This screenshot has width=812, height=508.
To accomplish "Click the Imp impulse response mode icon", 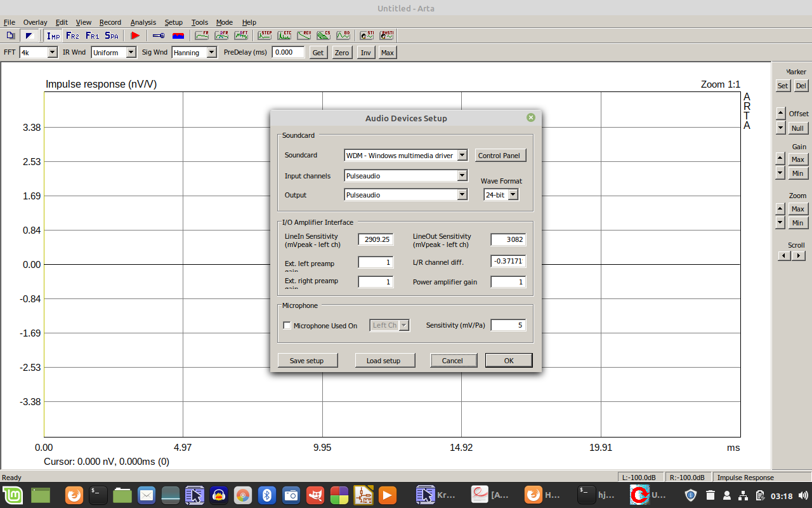I will [53, 36].
